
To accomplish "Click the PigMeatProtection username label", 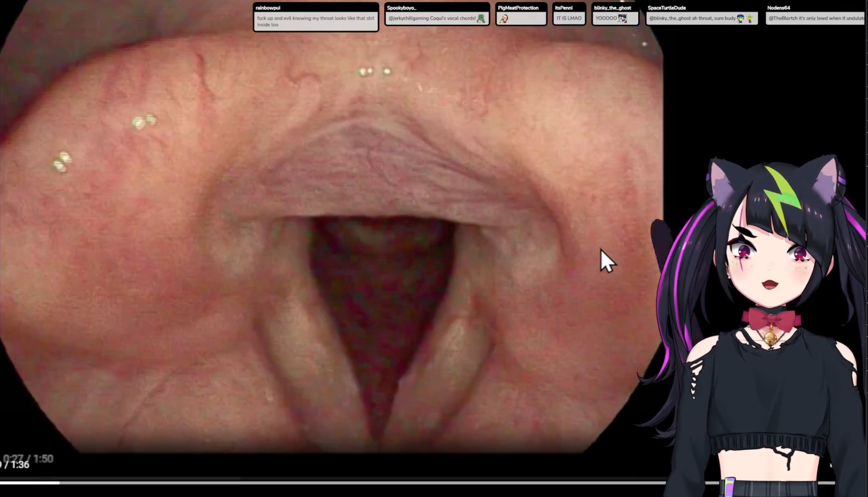I will [518, 8].
